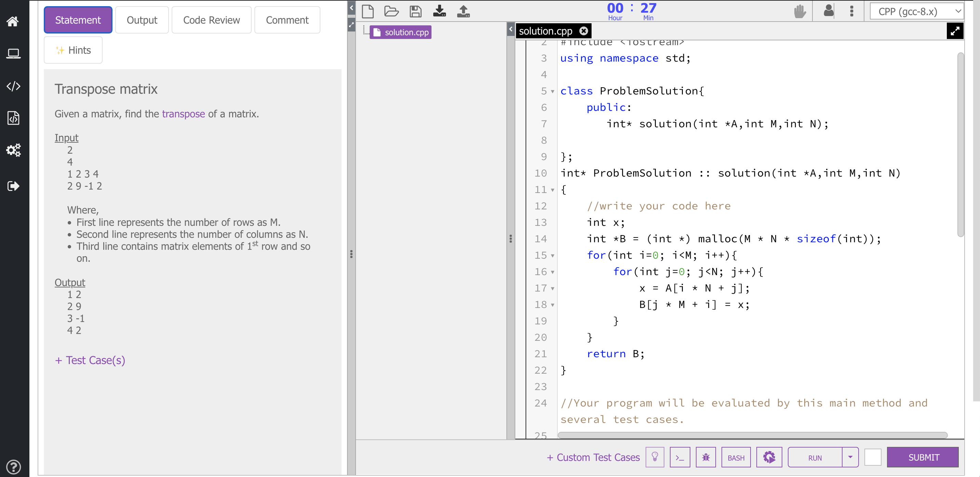
Task: Save the code using the floppy disk icon
Action: [x=415, y=11]
